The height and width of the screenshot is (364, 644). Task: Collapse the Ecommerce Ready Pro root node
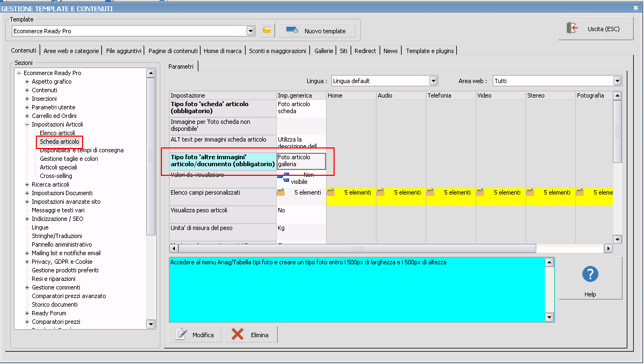19,73
